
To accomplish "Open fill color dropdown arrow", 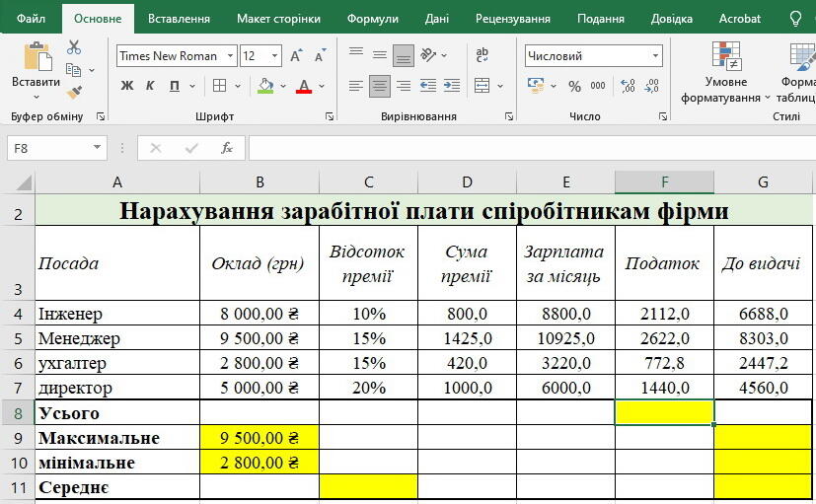I will 283,87.
